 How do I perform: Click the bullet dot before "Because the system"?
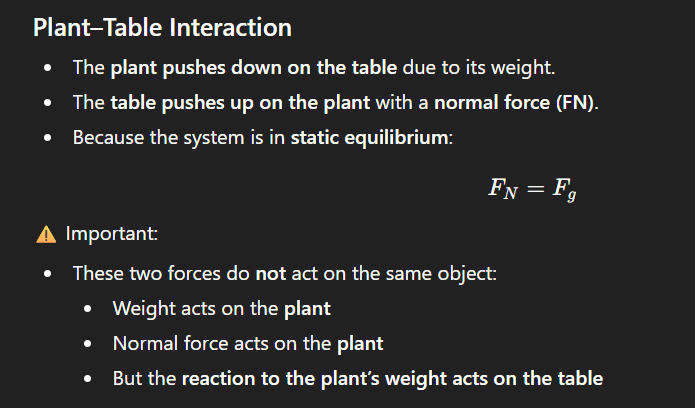point(48,137)
